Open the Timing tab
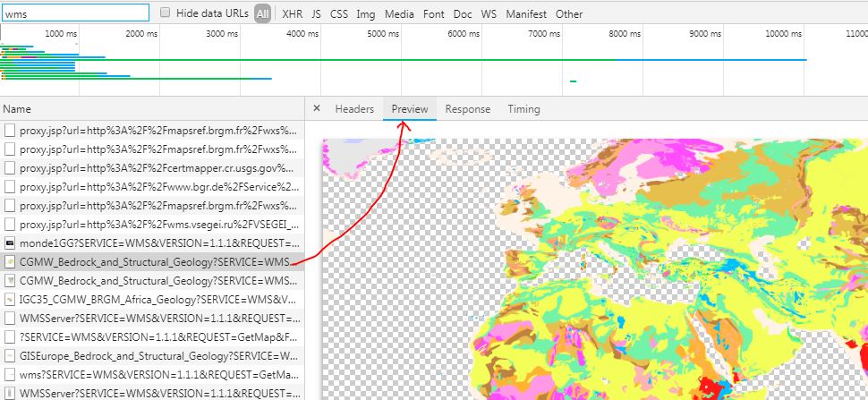The image size is (868, 400). pyautogui.click(x=523, y=109)
